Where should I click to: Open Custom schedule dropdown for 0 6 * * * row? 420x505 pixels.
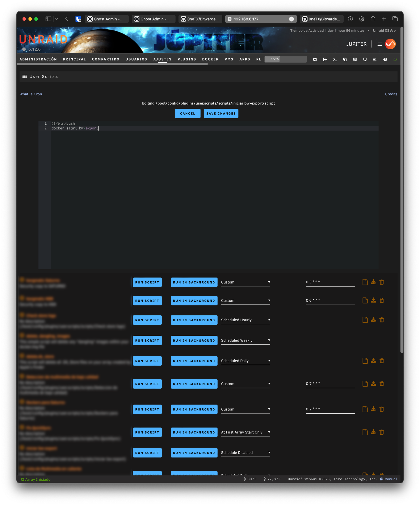point(245,301)
